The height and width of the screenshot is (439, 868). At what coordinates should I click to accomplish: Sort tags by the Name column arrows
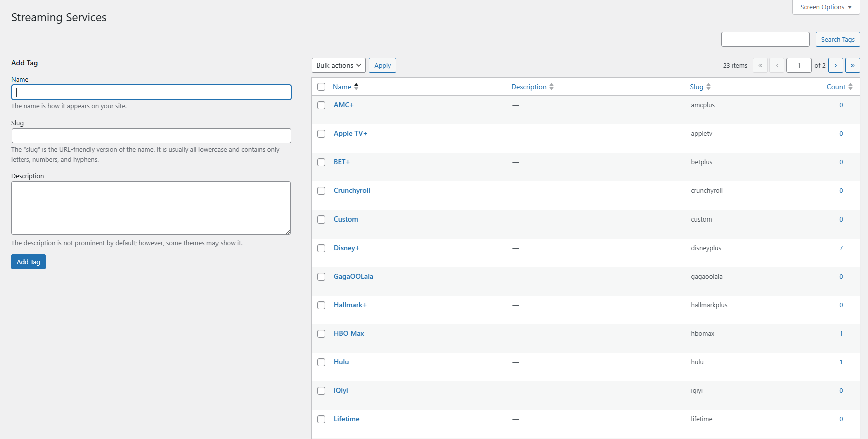coord(356,87)
